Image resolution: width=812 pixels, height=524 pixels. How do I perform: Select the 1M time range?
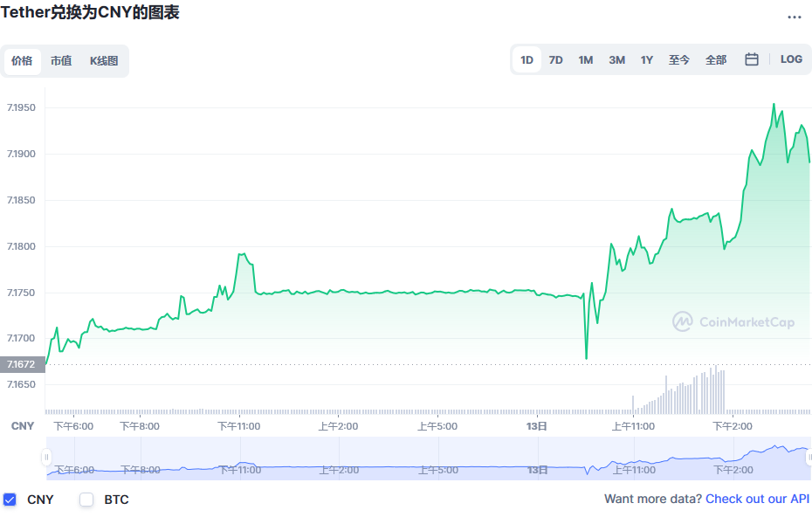click(586, 59)
